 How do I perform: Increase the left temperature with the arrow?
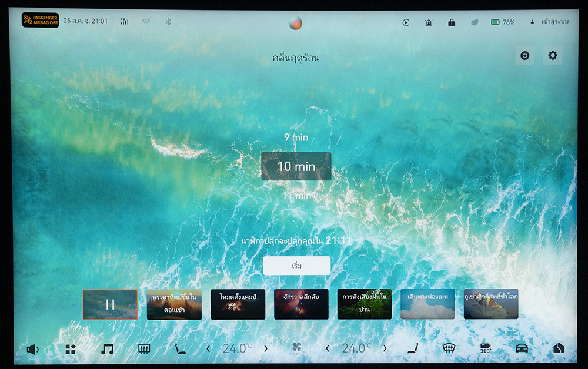click(266, 349)
